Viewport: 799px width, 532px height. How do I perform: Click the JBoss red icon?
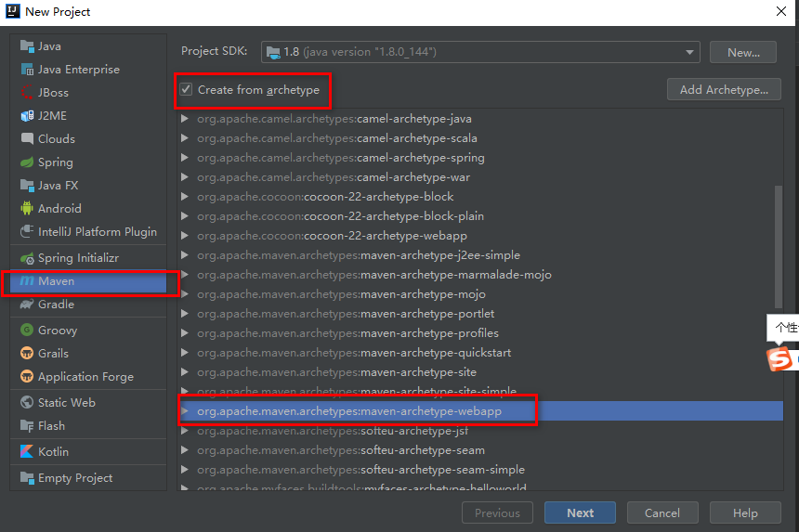(27, 93)
